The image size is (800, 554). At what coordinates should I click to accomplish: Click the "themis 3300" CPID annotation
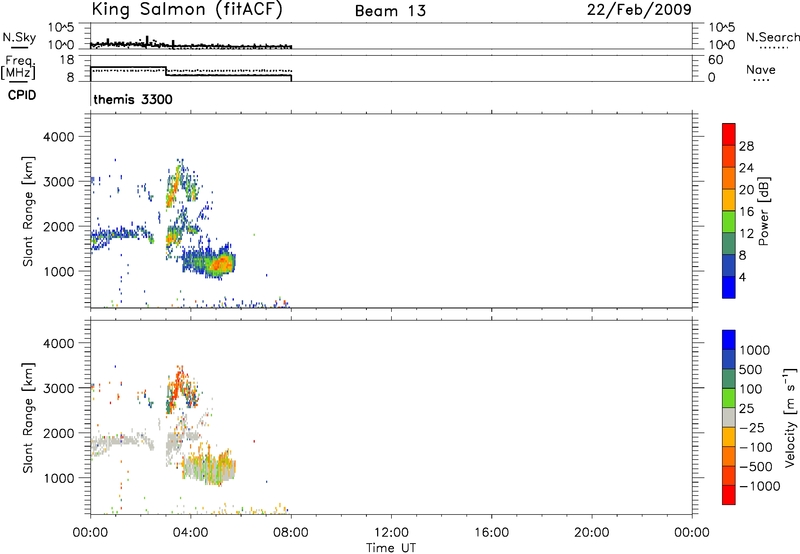point(133,99)
